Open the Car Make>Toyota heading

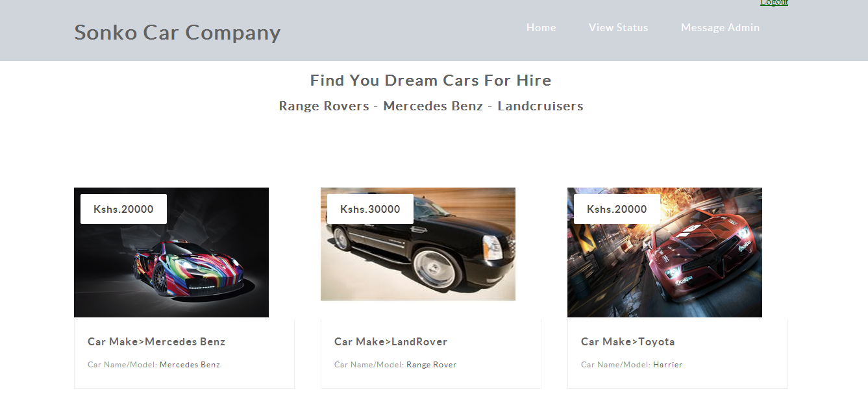(x=628, y=341)
